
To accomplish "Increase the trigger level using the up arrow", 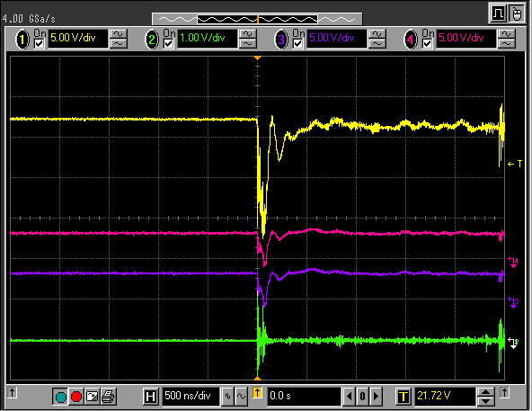I will pyautogui.click(x=486, y=392).
